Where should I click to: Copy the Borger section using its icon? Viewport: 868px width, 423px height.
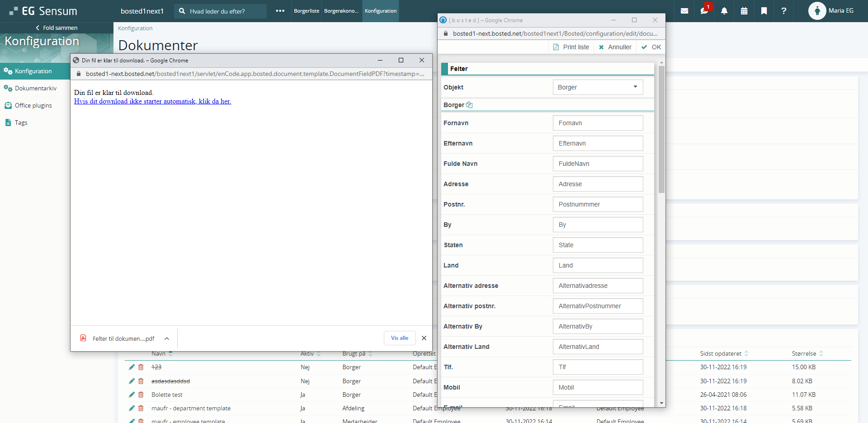pyautogui.click(x=469, y=105)
